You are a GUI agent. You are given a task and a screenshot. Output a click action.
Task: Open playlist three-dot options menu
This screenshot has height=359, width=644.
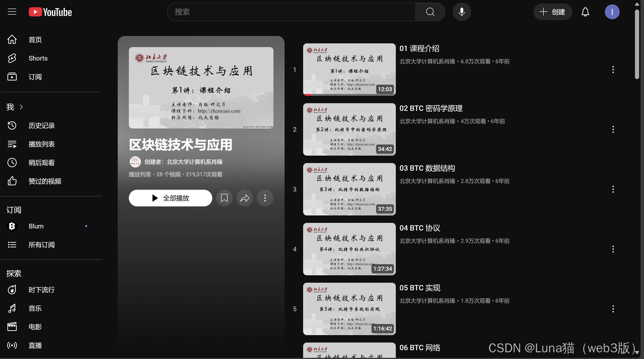click(265, 198)
